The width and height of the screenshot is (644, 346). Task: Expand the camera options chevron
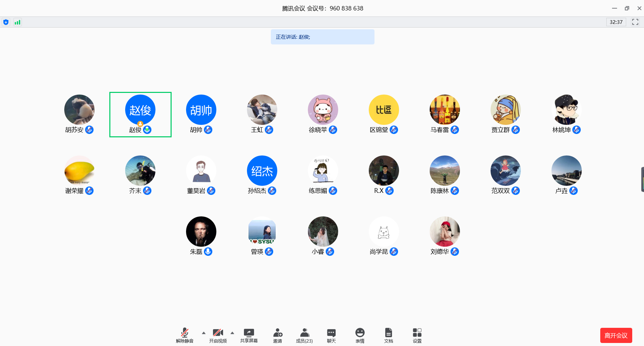[232, 333]
